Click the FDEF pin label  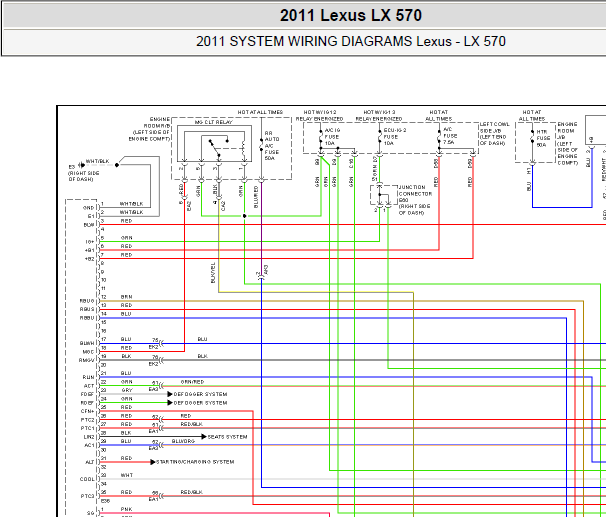pyautogui.click(x=88, y=394)
